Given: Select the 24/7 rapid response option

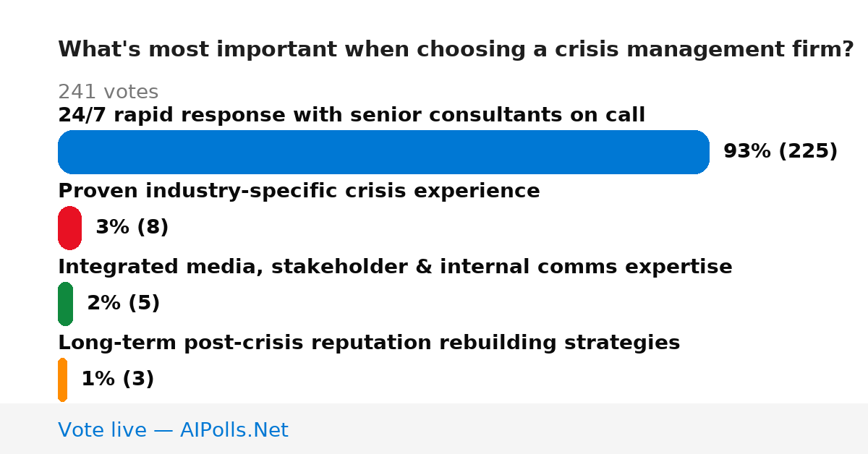Looking at the screenshot, I should 352,115.
